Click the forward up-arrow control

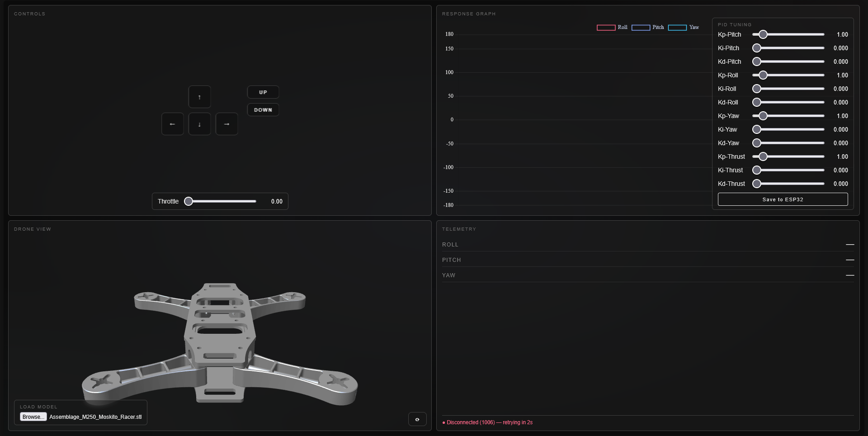199,97
